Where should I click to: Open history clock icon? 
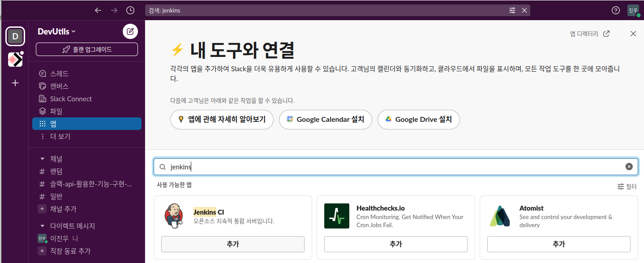coord(130,10)
